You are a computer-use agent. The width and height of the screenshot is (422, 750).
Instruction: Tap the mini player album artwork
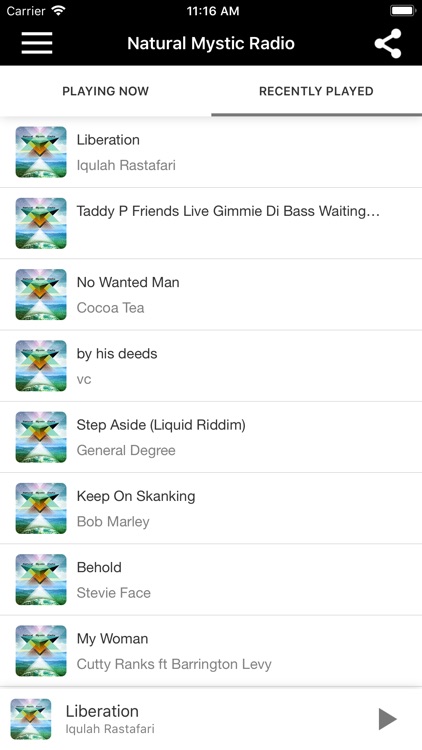click(31, 719)
